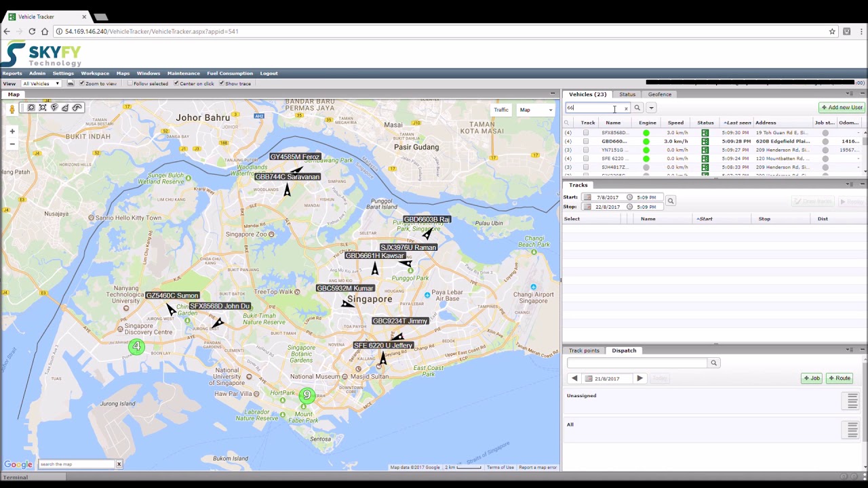This screenshot has width=868, height=488.
Task: Toggle the Traffic layer button on map
Action: click(x=501, y=110)
